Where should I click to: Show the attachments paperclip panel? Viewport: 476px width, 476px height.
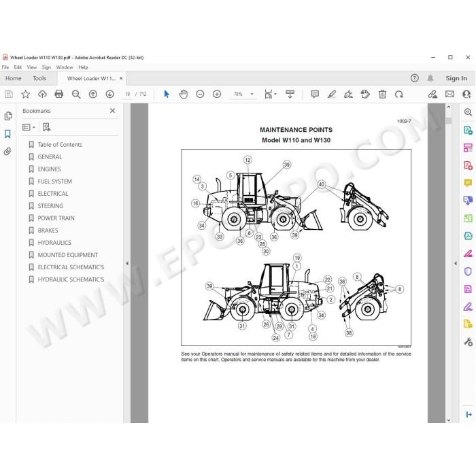7,151
